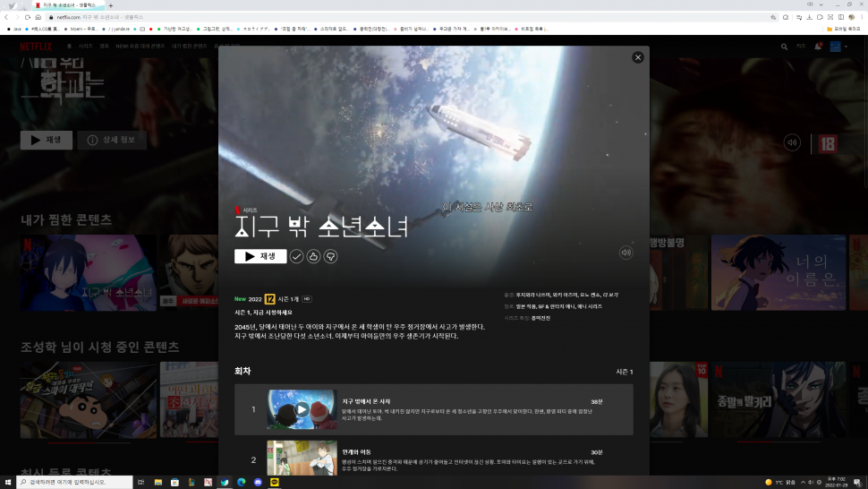This screenshot has height=489, width=868.
Task: Open the browser profile avatar icon
Action: pos(851,17)
